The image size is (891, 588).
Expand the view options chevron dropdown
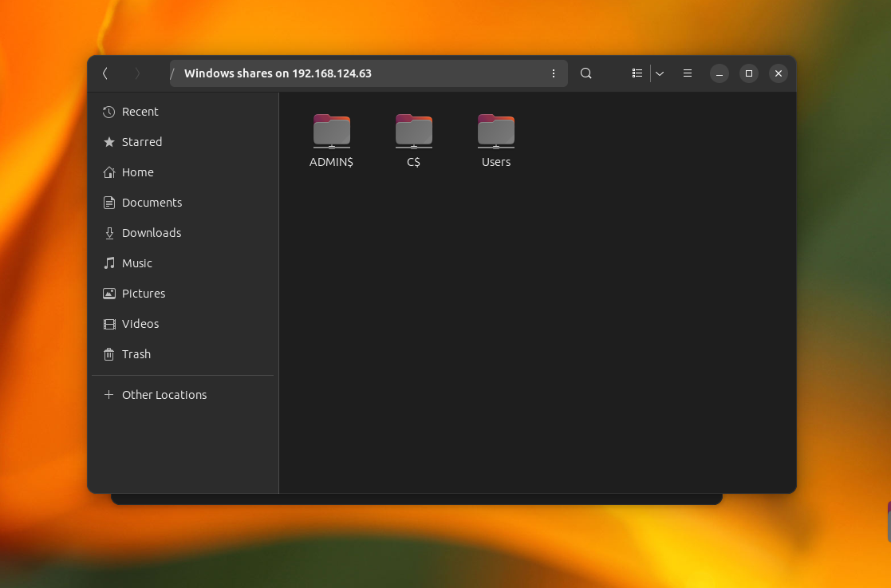660,73
